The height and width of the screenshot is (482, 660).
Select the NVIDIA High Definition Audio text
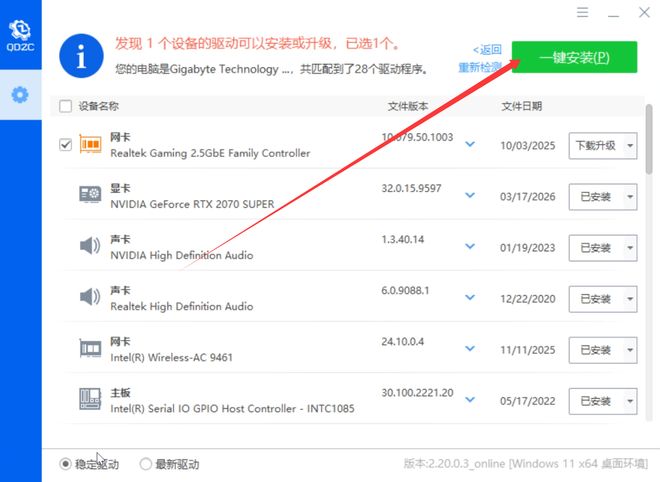click(x=182, y=256)
